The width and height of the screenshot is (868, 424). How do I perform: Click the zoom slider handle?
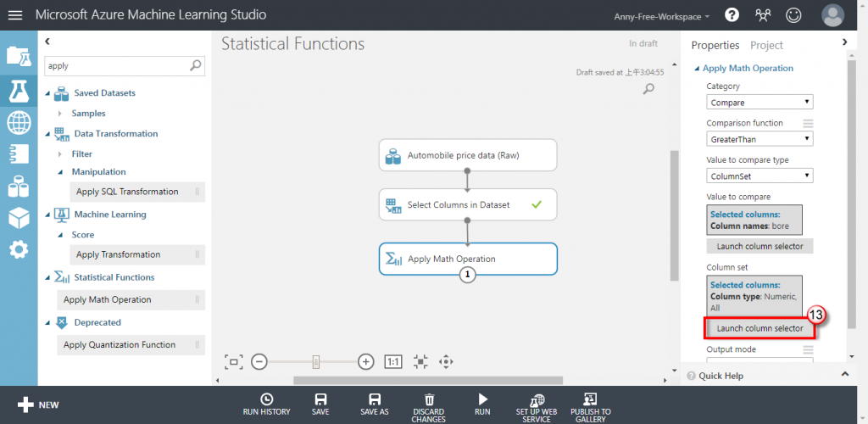(316, 362)
